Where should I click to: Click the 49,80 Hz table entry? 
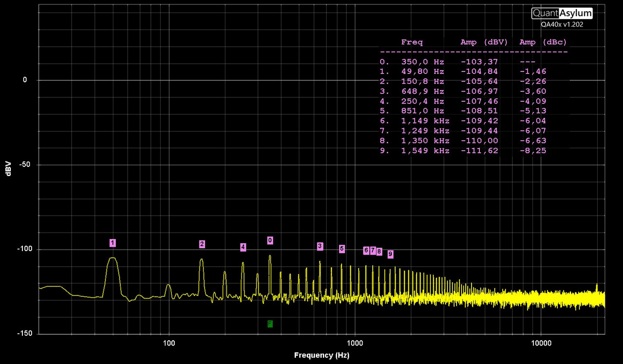pos(422,72)
